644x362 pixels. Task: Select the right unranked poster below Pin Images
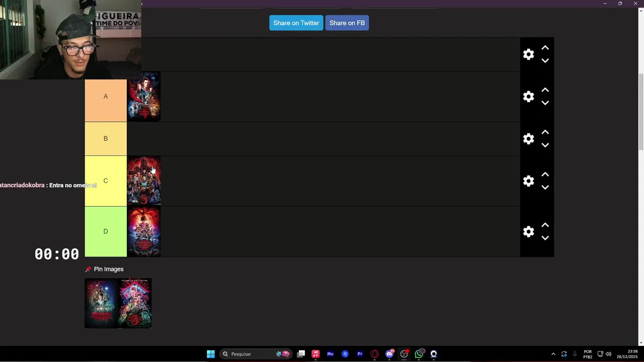[135, 303]
